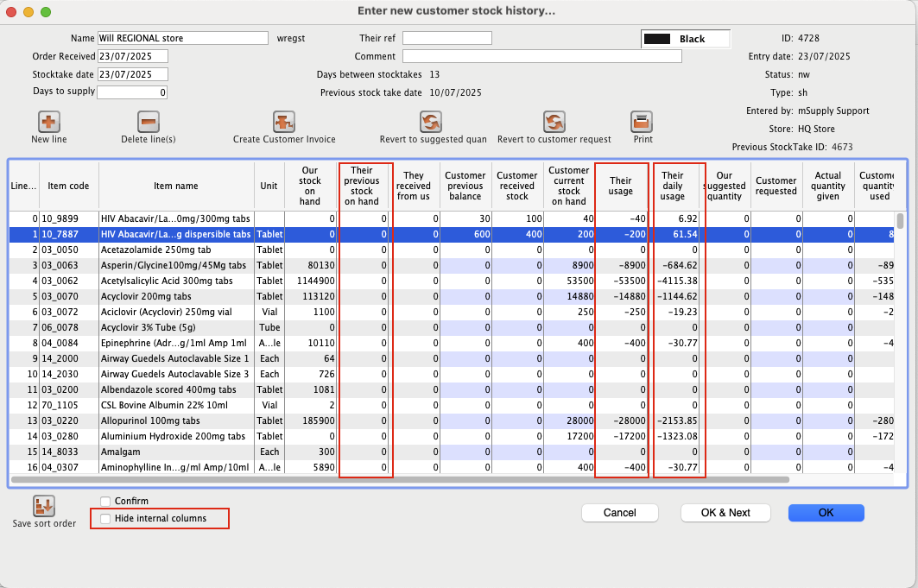Focus the Their ref input field
The width and height of the screenshot is (918, 588).
(446, 38)
